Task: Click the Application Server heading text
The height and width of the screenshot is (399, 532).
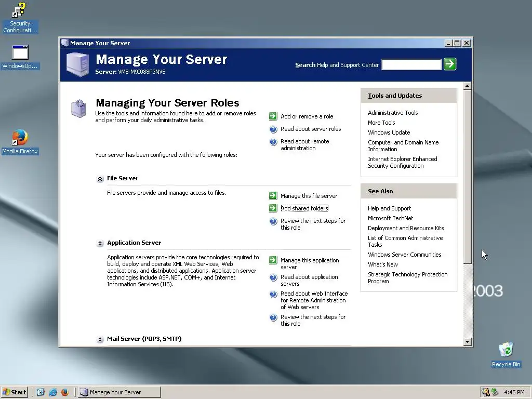Action: click(134, 243)
